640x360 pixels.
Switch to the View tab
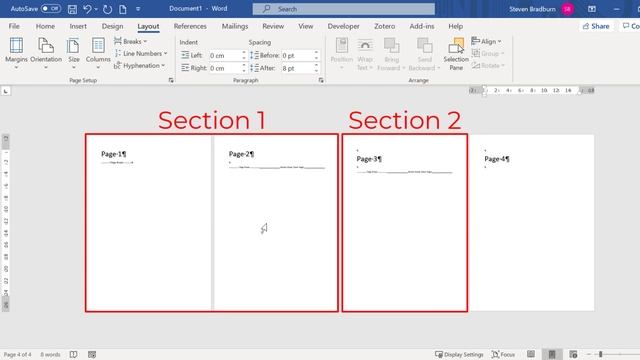click(x=306, y=26)
